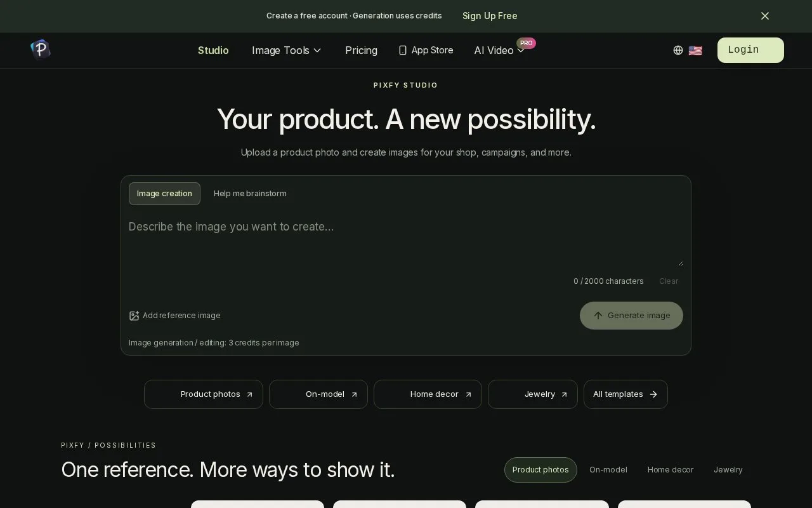Open All templates link

point(625,394)
